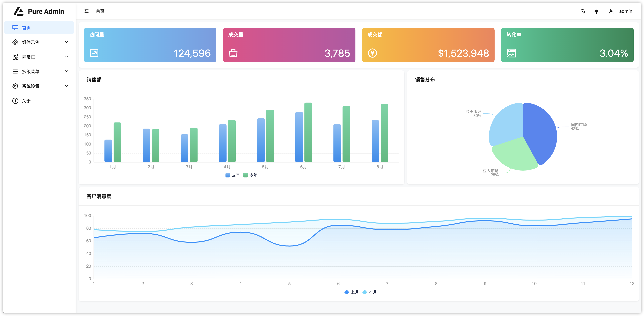
Task: Collapse sidebar using the hamburger icon
Action: [x=87, y=11]
